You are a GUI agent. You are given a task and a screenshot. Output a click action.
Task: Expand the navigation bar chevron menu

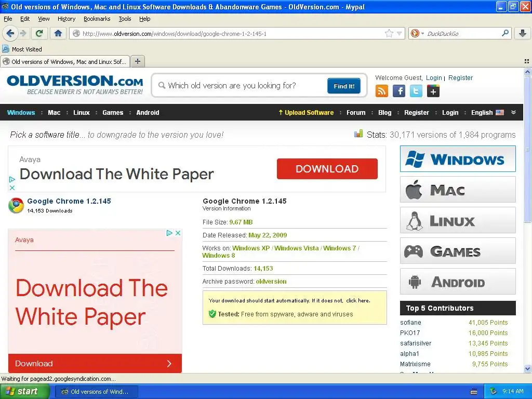point(513,112)
